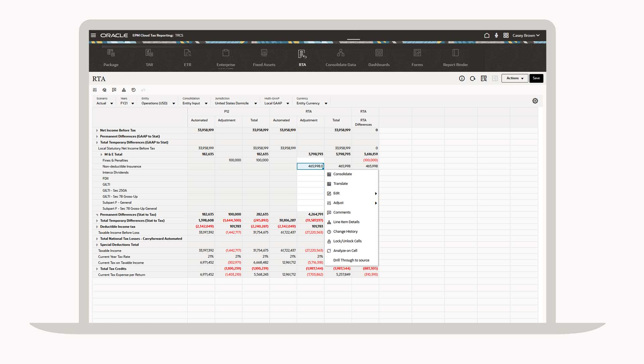The width and height of the screenshot is (644, 364).
Task: Click the form information icon
Action: 462,79
